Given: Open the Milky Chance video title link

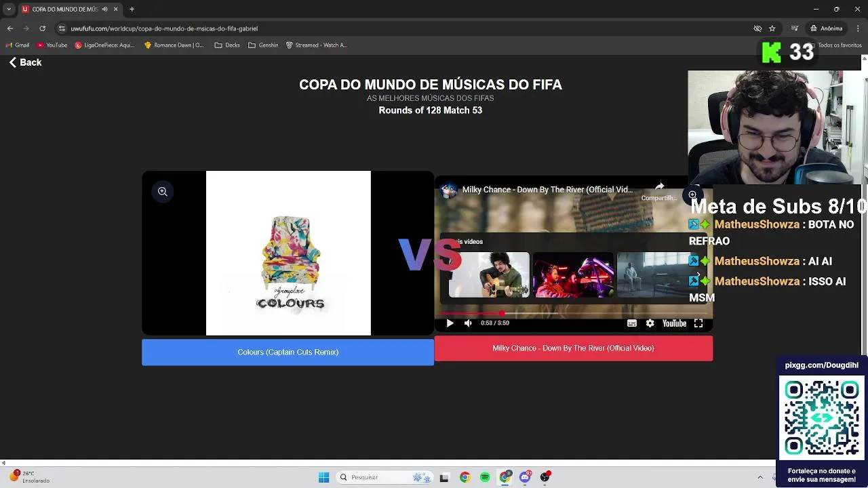Looking at the screenshot, I should coord(547,190).
